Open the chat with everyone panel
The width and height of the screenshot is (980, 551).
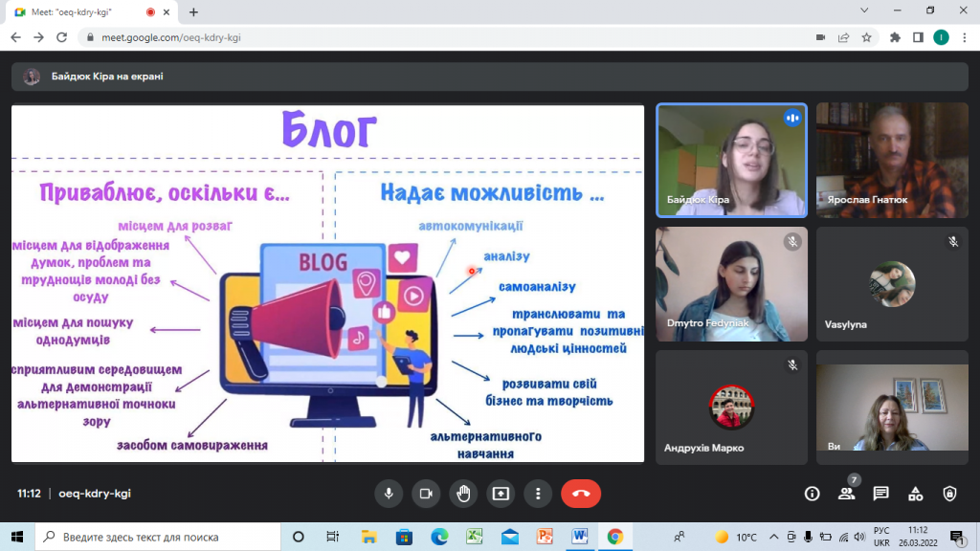coord(880,494)
